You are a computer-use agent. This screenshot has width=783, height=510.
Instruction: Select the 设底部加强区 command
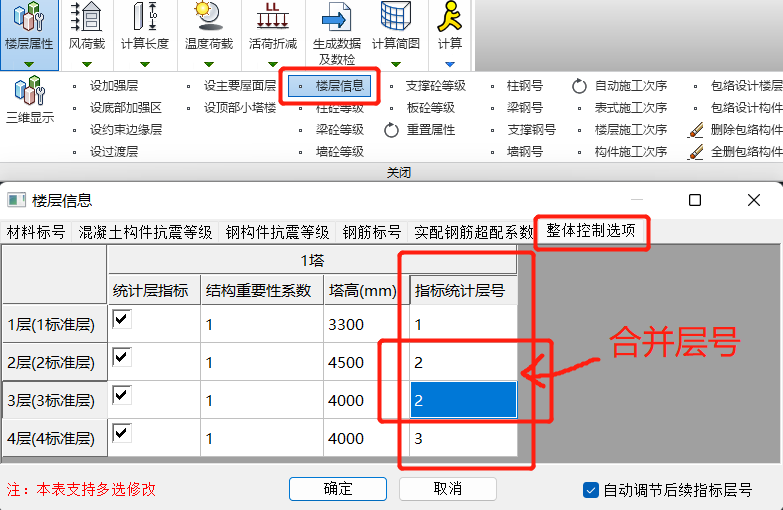click(126, 108)
